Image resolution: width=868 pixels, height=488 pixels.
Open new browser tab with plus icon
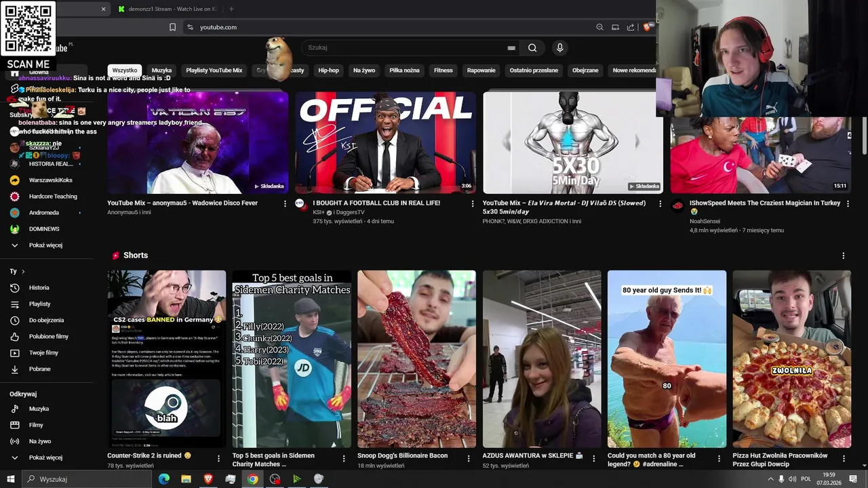(231, 9)
